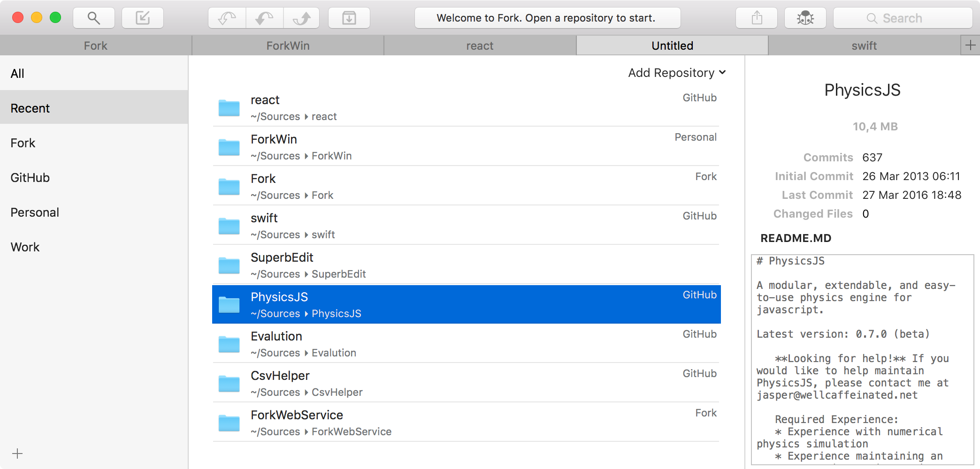Select the Untitled tab
Image resolution: width=980 pixels, height=469 pixels.
(x=672, y=45)
